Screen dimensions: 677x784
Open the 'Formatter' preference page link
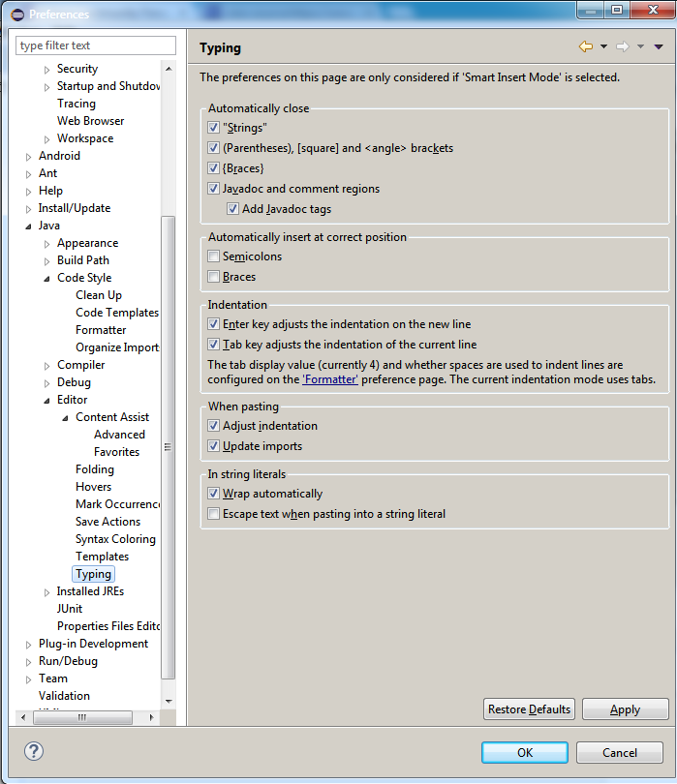tap(330, 379)
